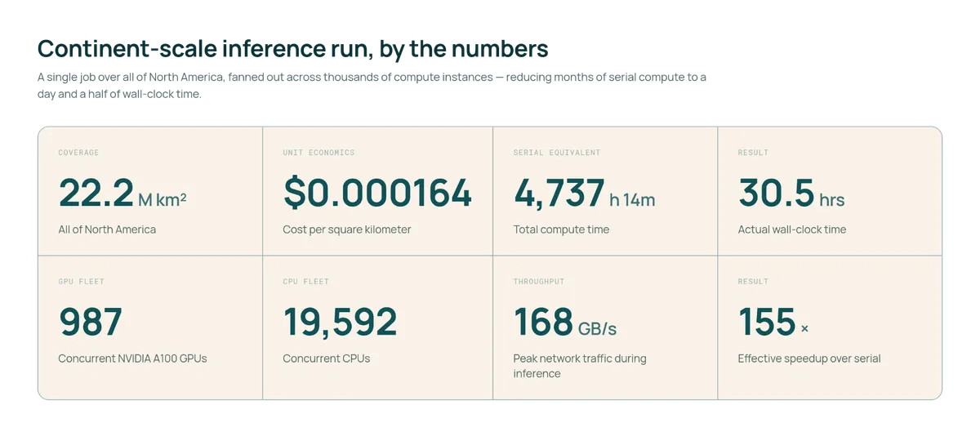Click the 168 GB/s throughput figure
This screenshot has width=980, height=432.
[565, 322]
